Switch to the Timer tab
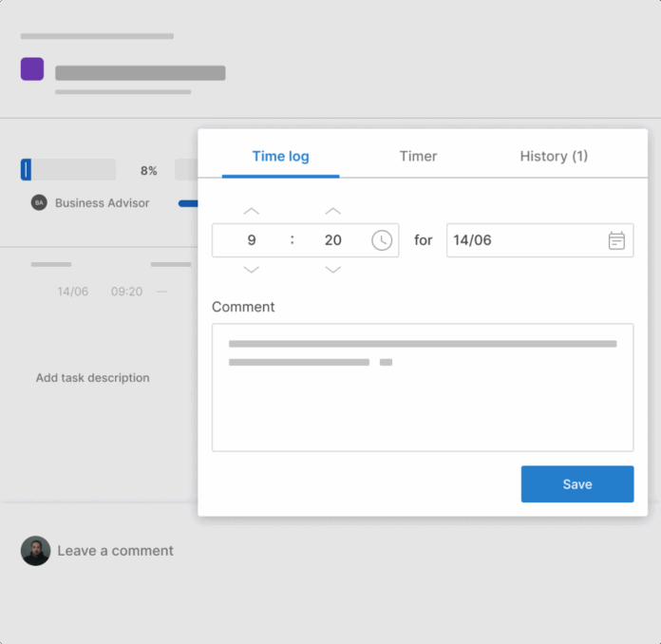The width and height of the screenshot is (661, 644). tap(418, 157)
